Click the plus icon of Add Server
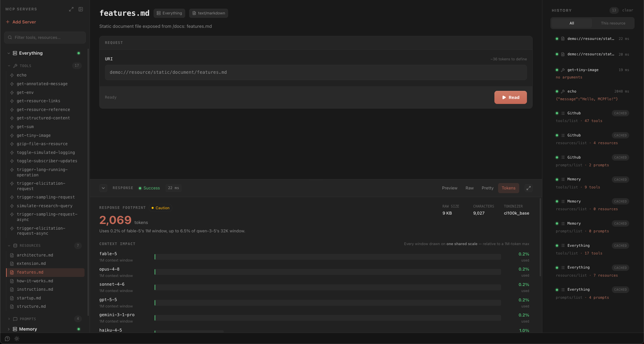This screenshot has width=644, height=344. coord(8,22)
